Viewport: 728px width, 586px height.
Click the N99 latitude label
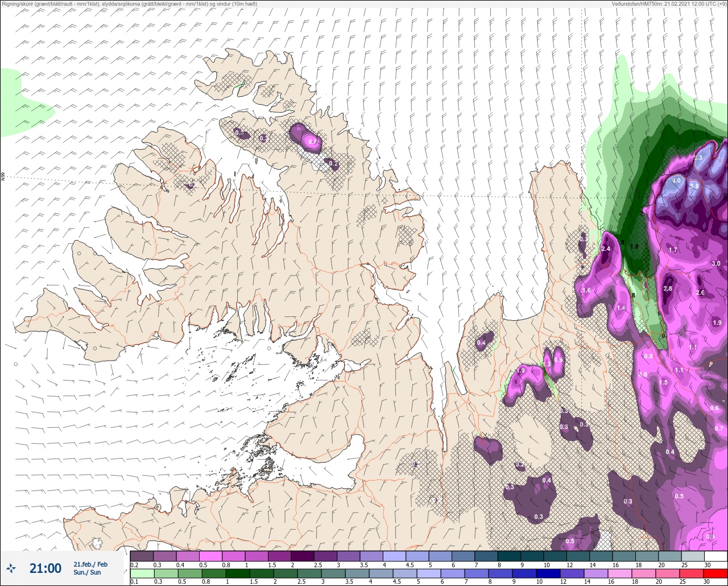click(3, 177)
